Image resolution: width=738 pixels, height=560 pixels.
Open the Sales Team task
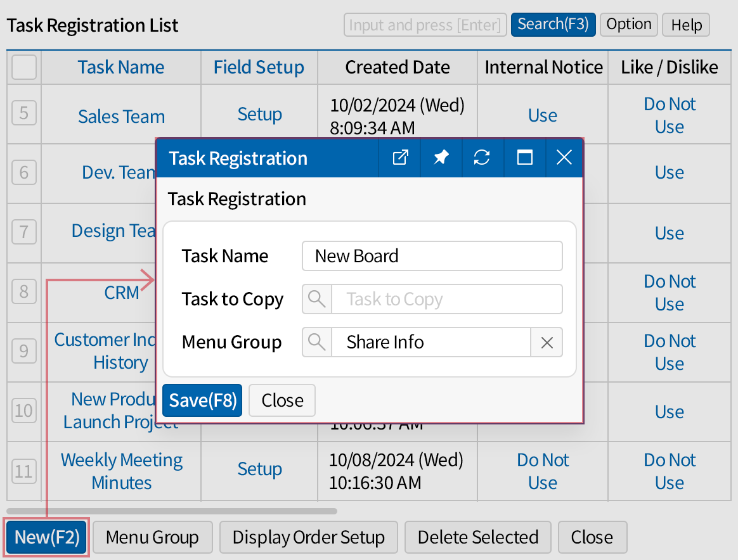[x=121, y=117]
